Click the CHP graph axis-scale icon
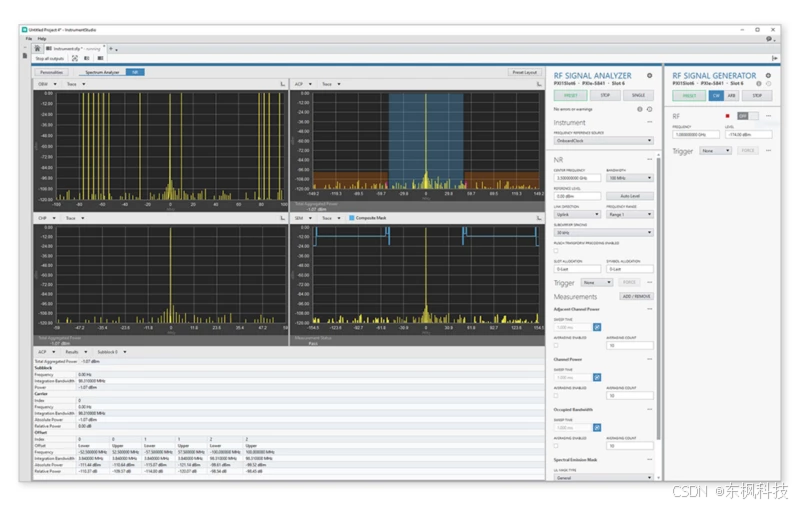Screen dimensions: 800x507 click(283, 218)
